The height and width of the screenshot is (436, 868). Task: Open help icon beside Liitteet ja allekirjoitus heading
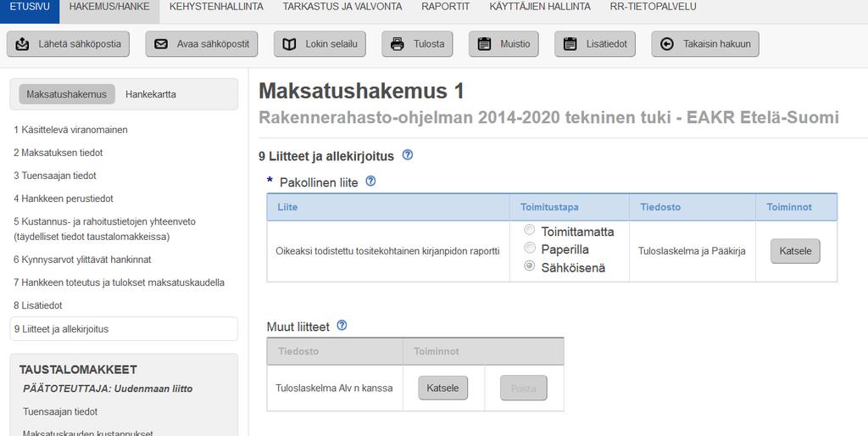pos(408,155)
